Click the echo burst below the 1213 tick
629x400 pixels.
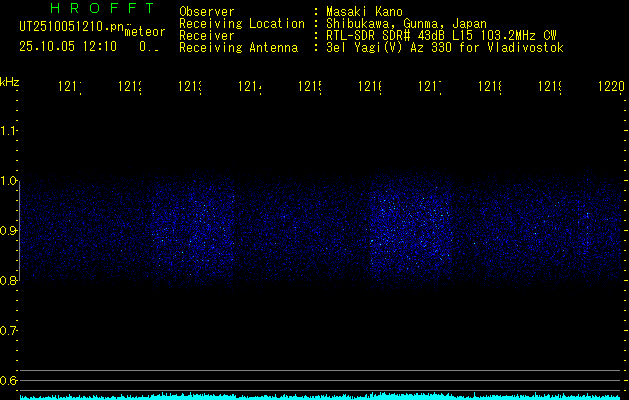pyautogui.click(x=193, y=229)
